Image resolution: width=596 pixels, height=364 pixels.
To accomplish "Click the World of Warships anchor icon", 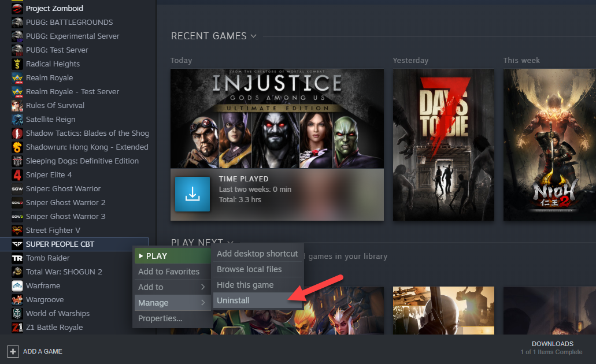I will [17, 314].
